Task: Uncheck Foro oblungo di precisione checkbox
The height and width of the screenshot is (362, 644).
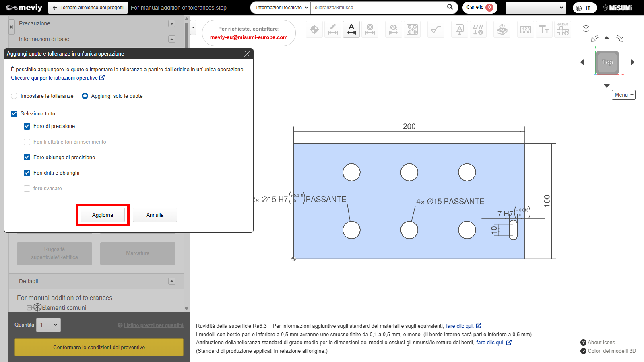Action: tap(27, 157)
